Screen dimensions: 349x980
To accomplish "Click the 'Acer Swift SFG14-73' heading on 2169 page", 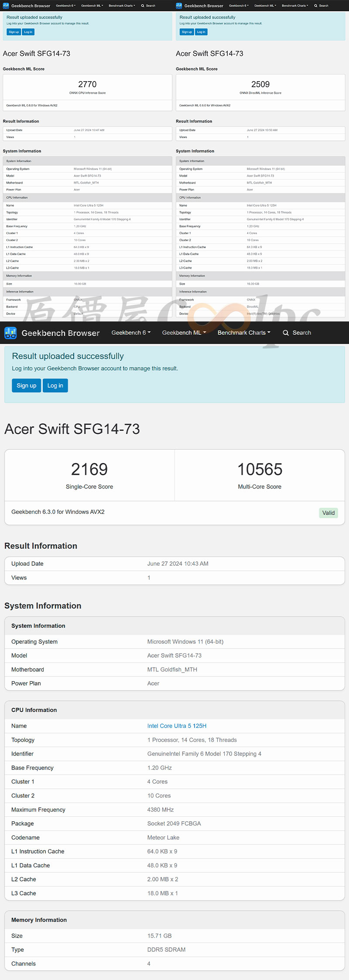I will click(x=72, y=429).
